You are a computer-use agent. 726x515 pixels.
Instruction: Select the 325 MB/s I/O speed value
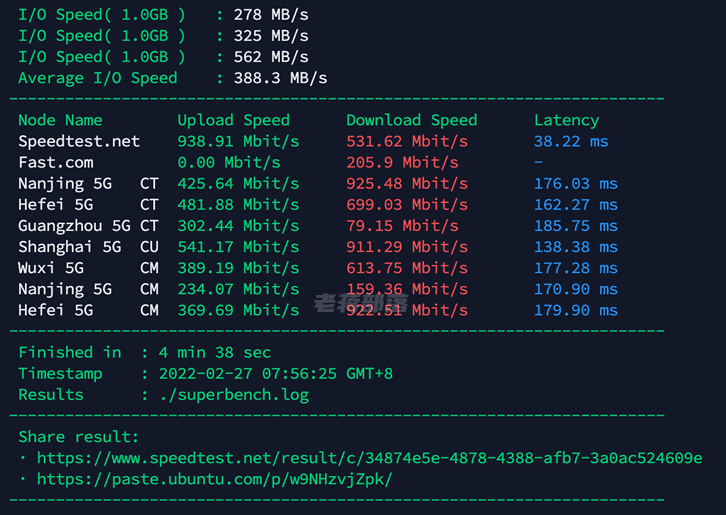pos(271,36)
